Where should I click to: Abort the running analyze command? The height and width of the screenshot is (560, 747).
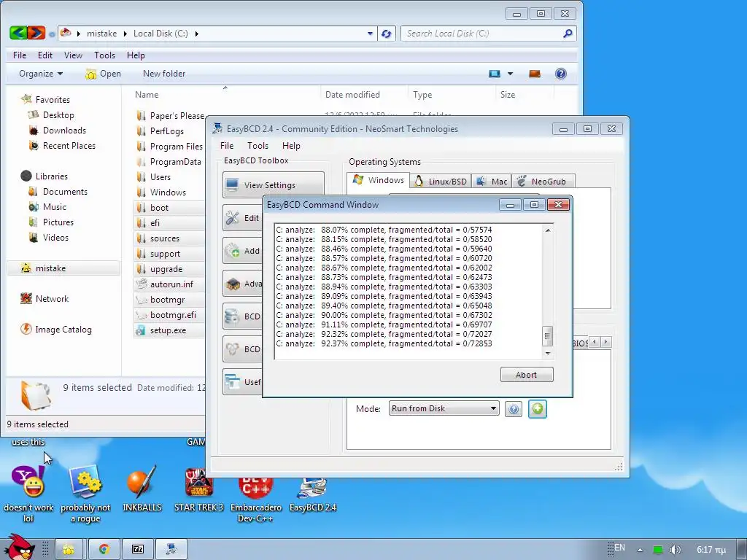[527, 375]
